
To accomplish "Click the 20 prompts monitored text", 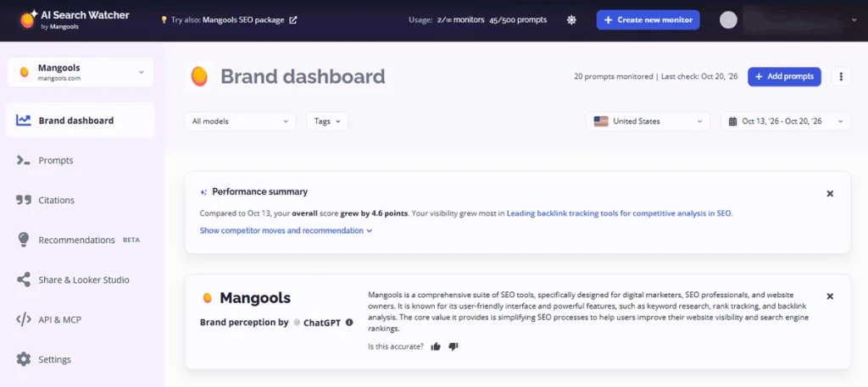I will 614,76.
